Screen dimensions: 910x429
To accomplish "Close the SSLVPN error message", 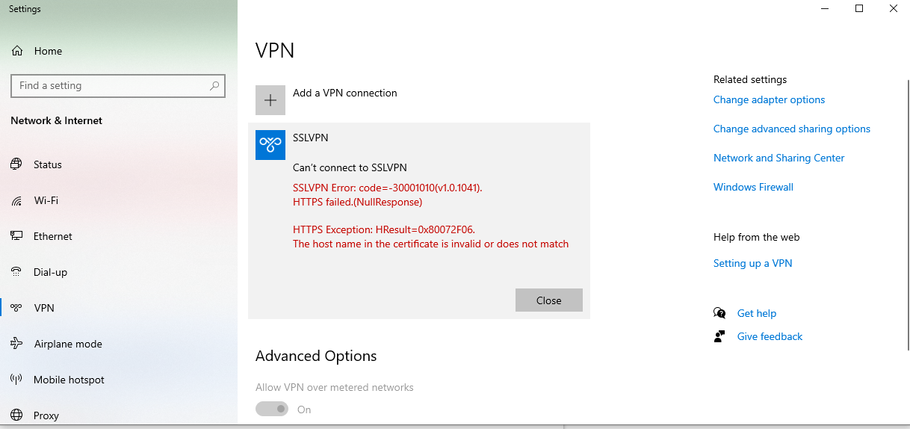I will tap(548, 300).
